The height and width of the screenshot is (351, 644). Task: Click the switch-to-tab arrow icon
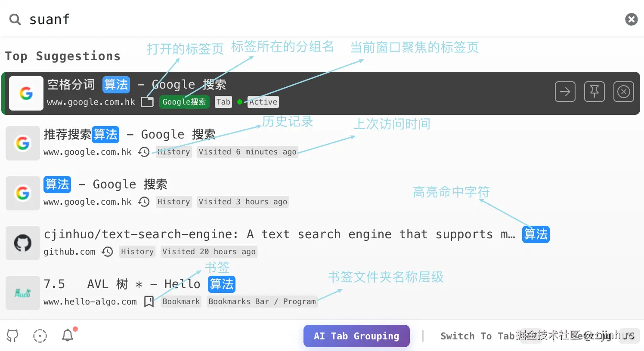pos(565,92)
